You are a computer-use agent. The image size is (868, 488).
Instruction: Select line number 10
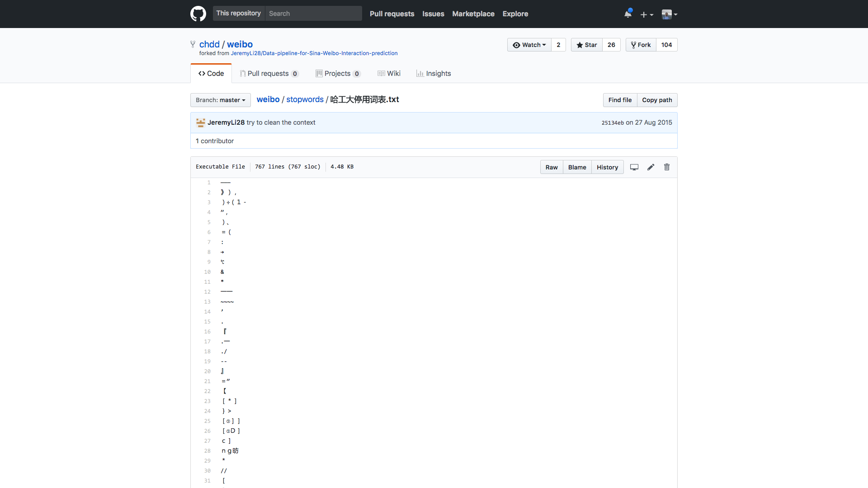click(207, 272)
